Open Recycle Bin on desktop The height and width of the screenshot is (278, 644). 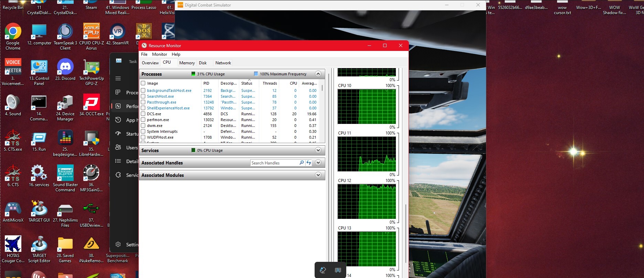13,5
